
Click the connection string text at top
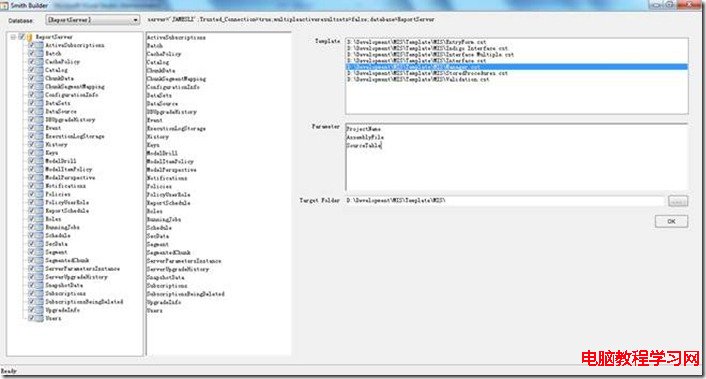(x=291, y=20)
